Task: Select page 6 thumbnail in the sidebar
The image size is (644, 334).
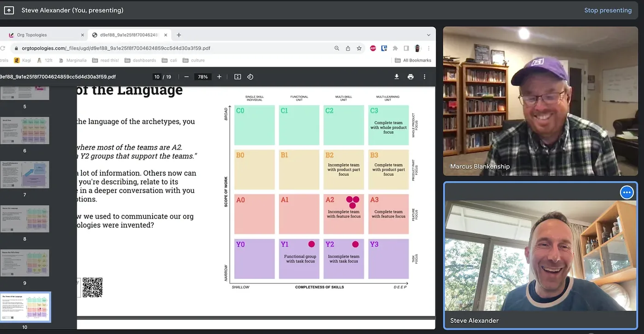Action: (25, 131)
